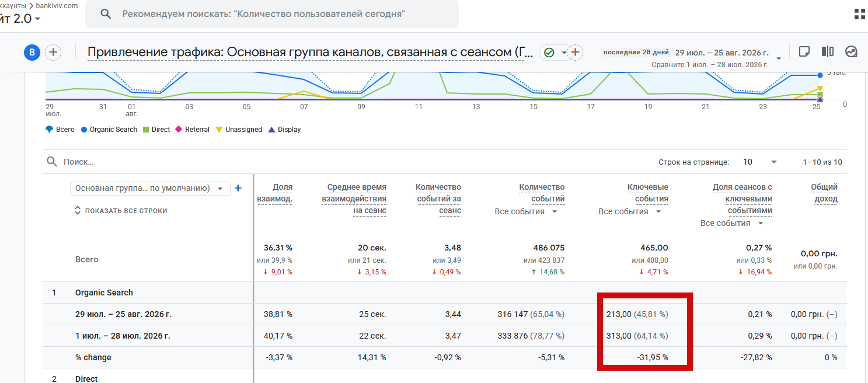Open the report note icon

tap(804, 52)
